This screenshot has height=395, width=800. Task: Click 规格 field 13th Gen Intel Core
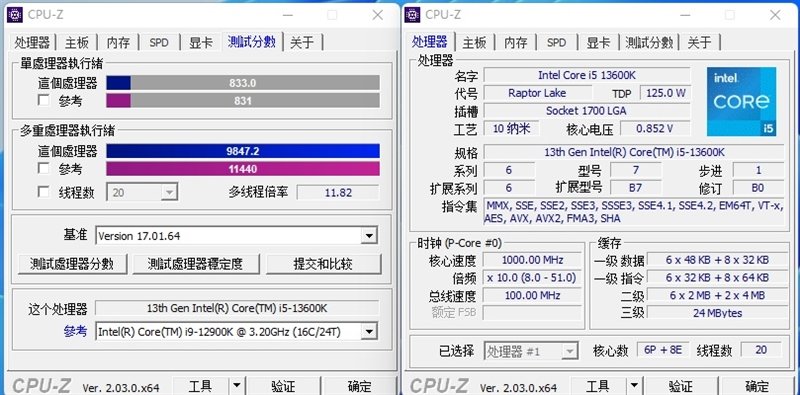(634, 152)
